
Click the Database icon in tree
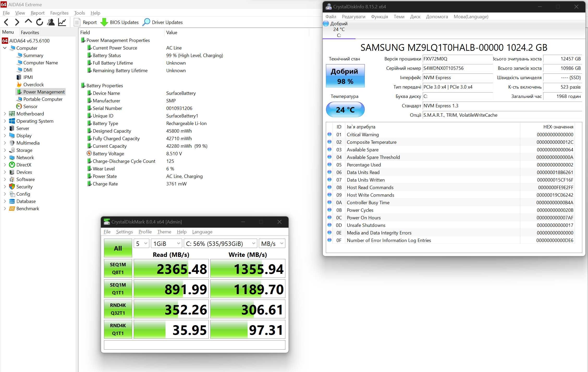12,201
